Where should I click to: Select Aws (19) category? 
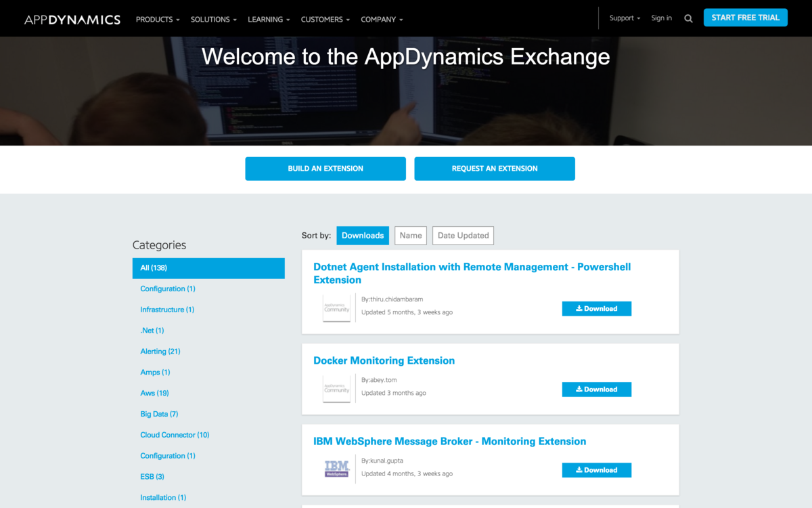[x=154, y=393]
